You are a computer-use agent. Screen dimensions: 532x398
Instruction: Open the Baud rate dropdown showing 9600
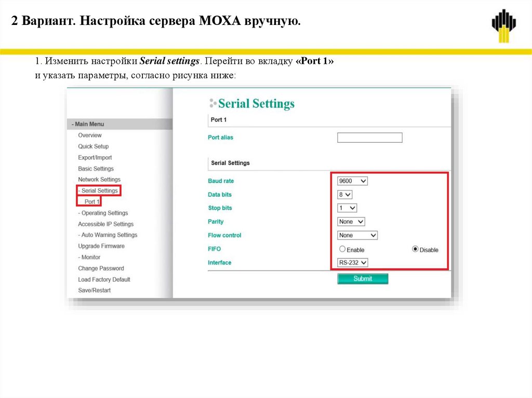pos(351,181)
